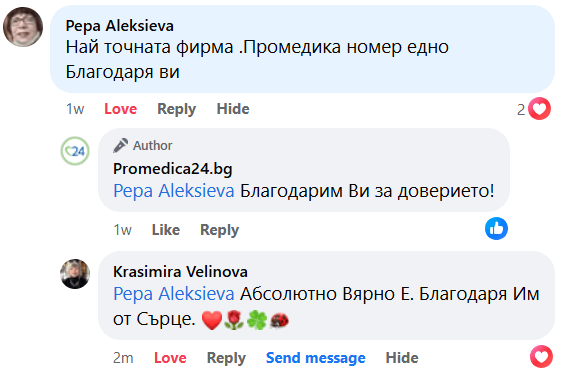Toggle Love on Pepa Aleksieva's comment
Image resolution: width=582 pixels, height=372 pixels.
click(x=121, y=109)
